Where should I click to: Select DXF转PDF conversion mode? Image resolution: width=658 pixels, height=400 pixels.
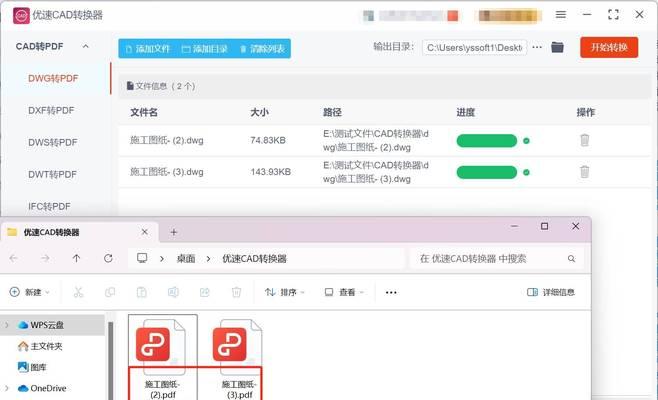[51, 110]
